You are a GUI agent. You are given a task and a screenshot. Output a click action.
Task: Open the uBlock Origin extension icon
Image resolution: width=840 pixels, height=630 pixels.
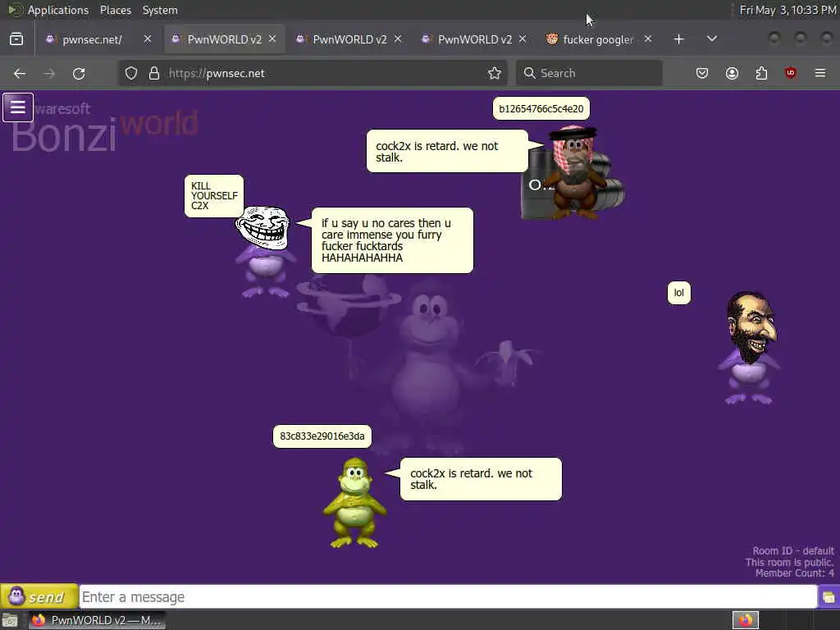pos(790,73)
